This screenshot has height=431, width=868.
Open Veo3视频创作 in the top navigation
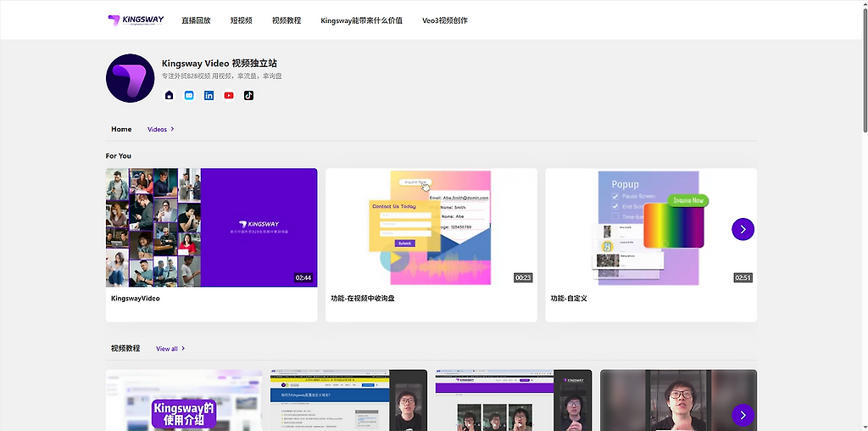pyautogui.click(x=444, y=20)
